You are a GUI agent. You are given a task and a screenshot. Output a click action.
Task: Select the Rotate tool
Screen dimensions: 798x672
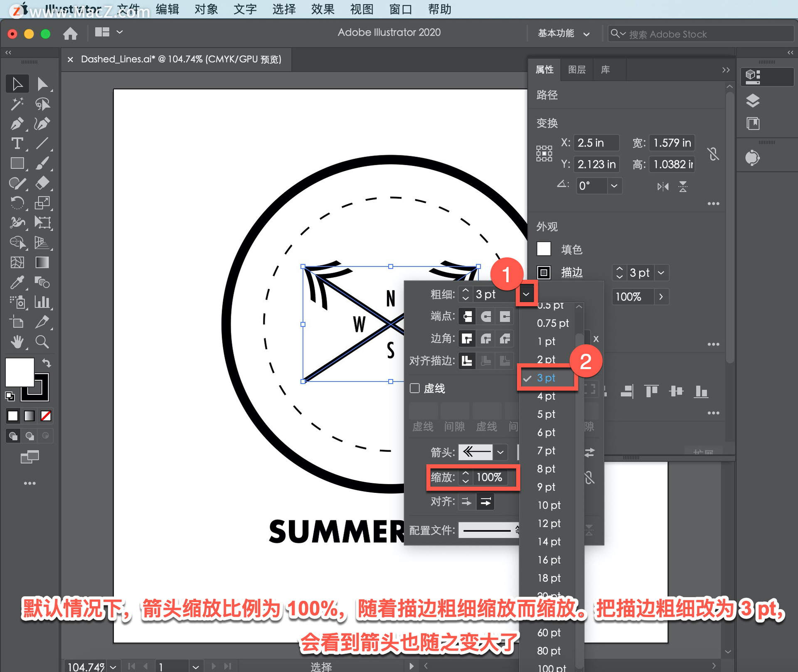click(x=17, y=203)
